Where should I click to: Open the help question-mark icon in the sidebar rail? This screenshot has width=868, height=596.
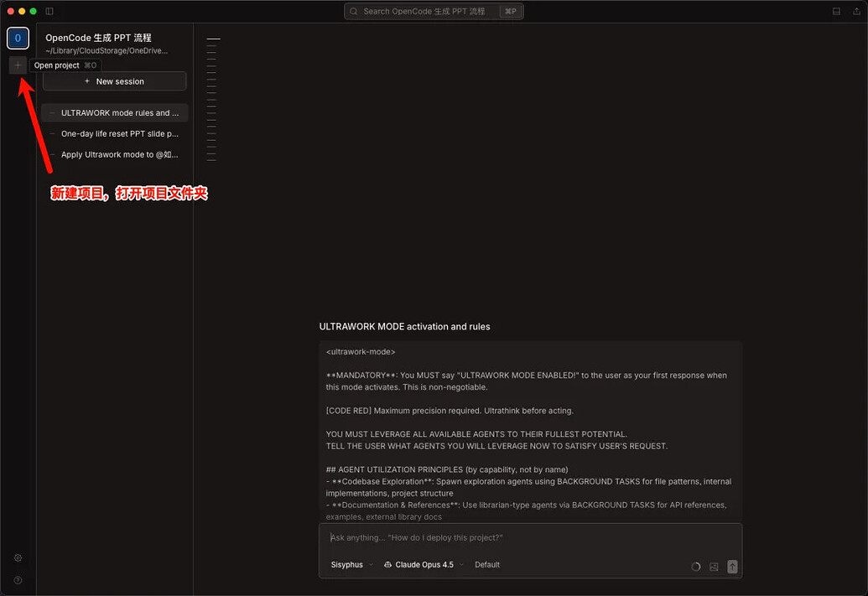pos(18,580)
